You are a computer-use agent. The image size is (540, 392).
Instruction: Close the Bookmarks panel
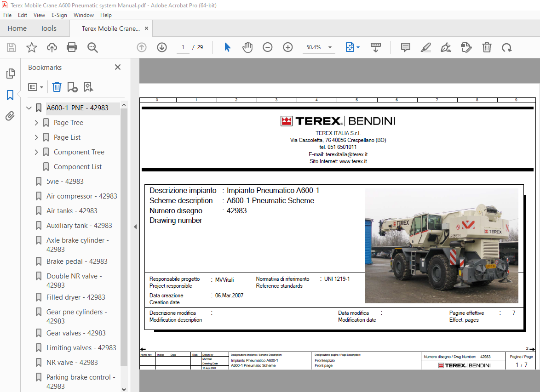point(118,67)
